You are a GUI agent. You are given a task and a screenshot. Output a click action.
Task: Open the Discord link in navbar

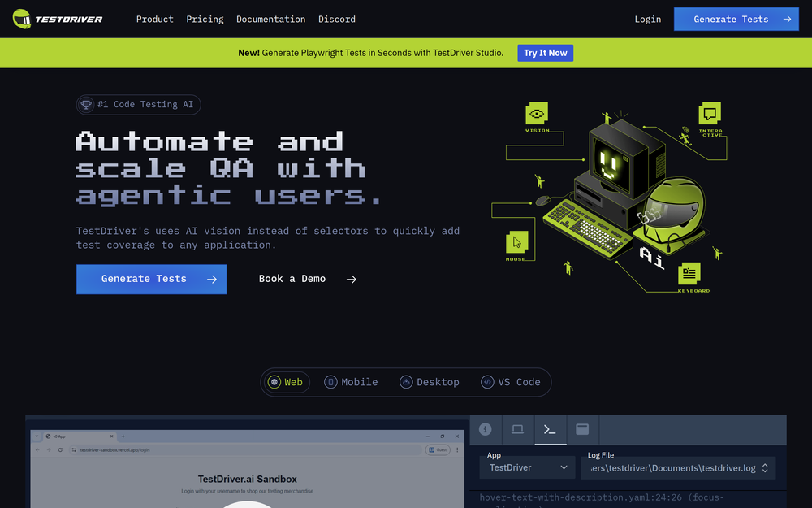(337, 20)
